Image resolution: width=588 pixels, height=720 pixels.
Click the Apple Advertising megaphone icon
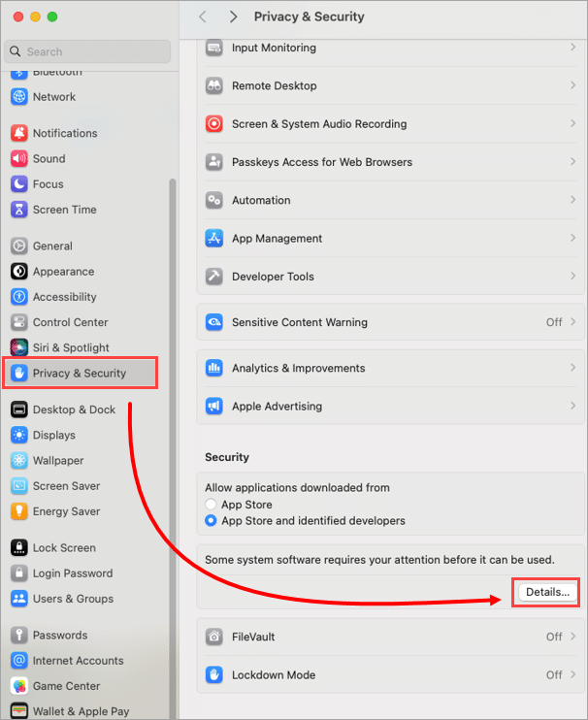[213, 406]
